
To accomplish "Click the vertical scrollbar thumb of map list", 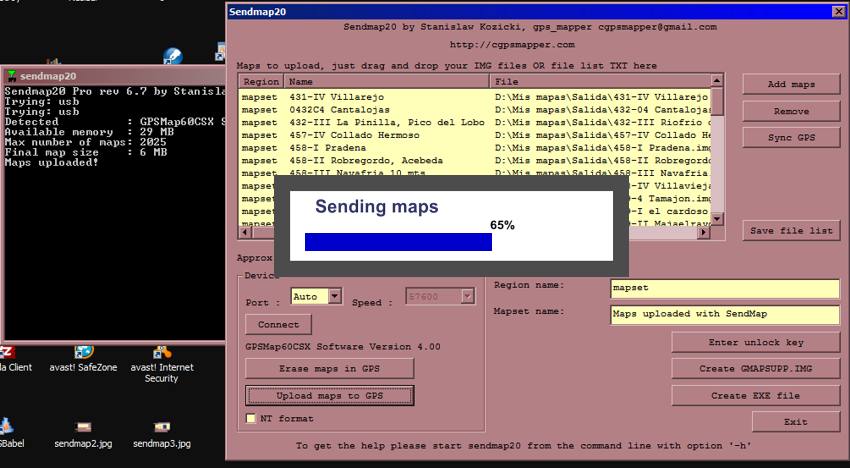I will point(717,101).
